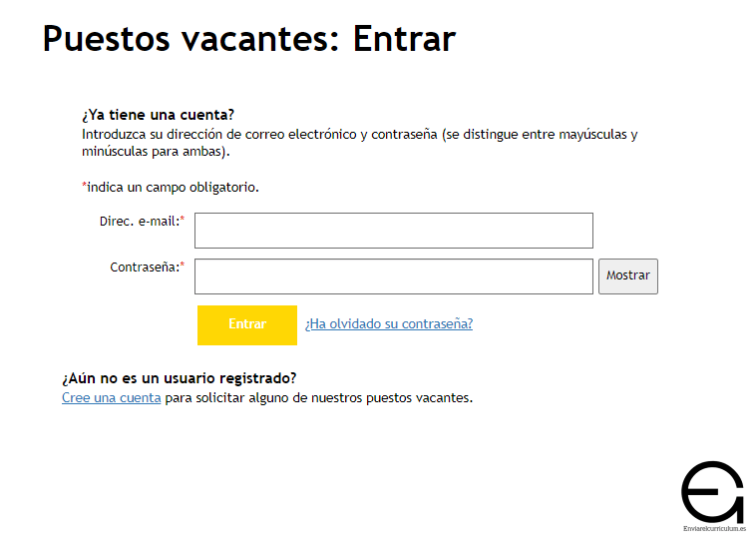Click the "indica un campo obligatorio" note
Viewport: 756px width, 541px height.
coord(173,187)
